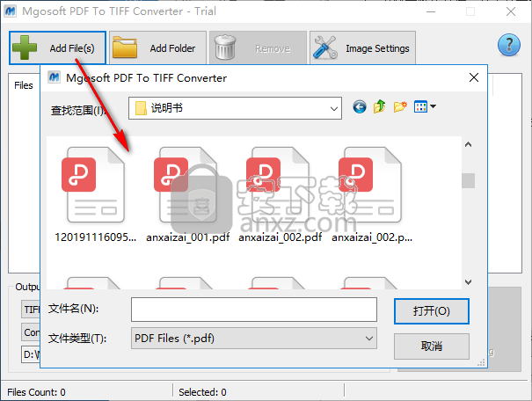Expand the PDF Files (*.pdf) type dropdown
Screen dimensions: 532x401
(368, 339)
